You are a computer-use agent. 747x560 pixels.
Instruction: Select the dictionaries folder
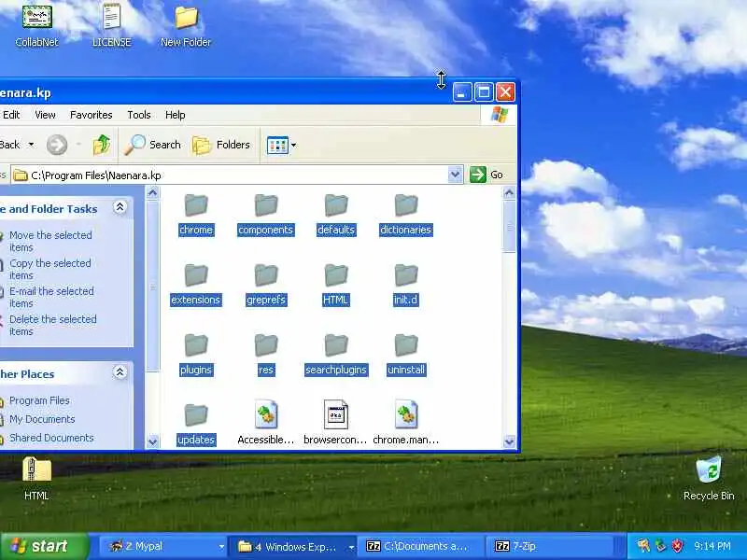coord(406,216)
